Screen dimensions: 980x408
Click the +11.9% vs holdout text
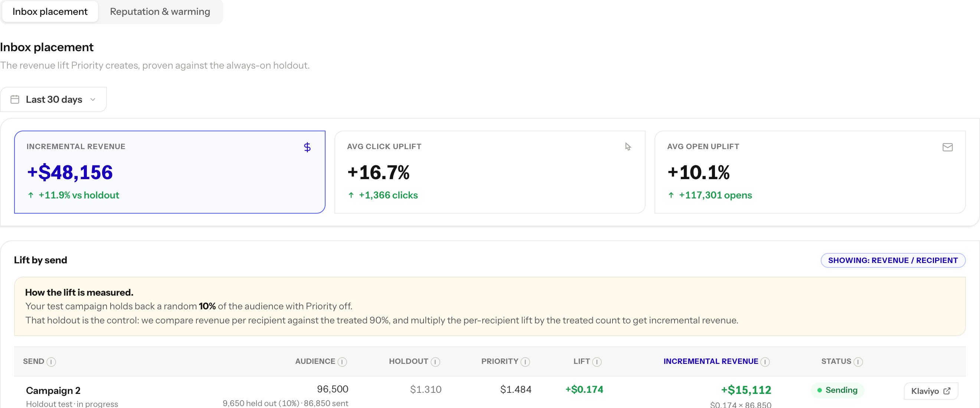79,195
